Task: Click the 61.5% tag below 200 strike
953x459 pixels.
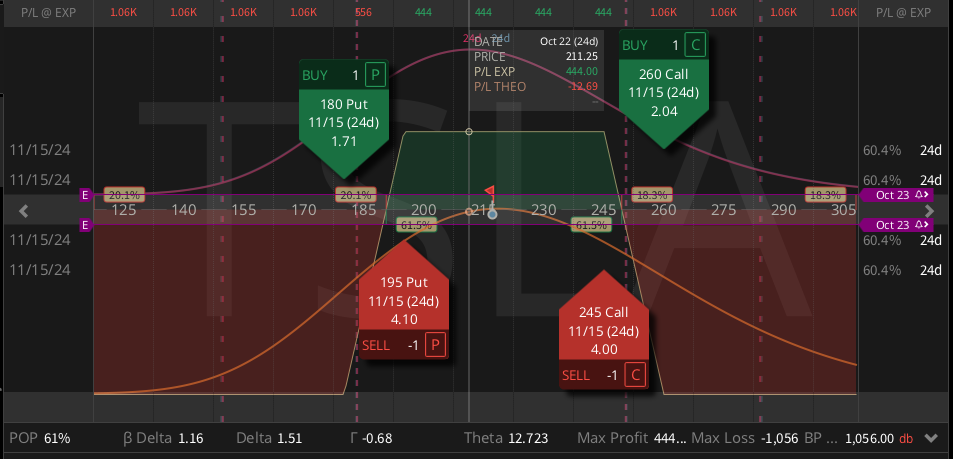Action: (416, 226)
